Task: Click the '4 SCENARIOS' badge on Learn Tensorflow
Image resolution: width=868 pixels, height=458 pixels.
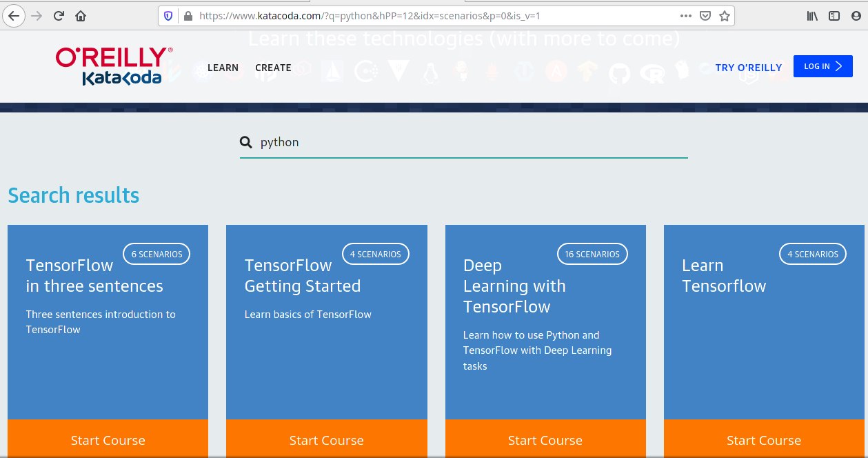Action: [x=813, y=254]
